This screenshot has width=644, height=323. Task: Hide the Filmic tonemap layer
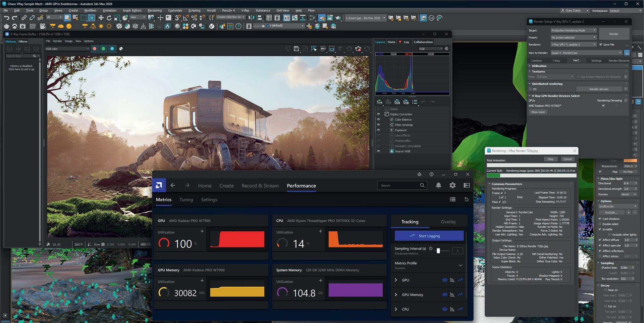378,125
